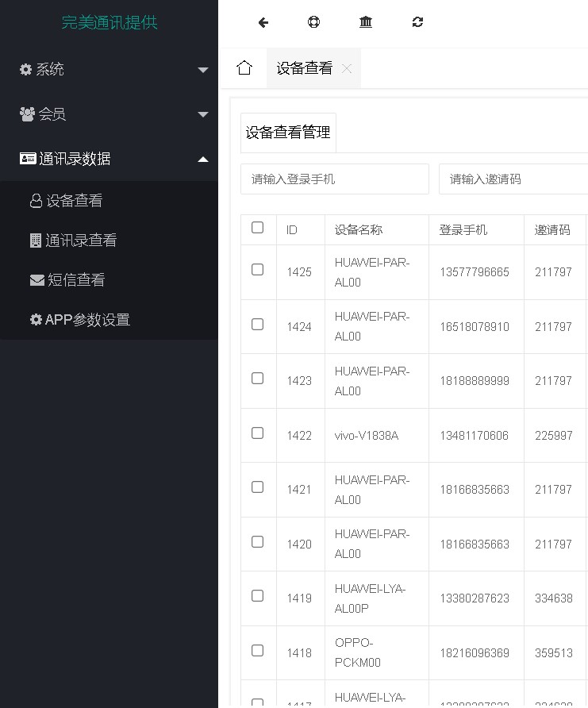
Task: Click the refresh icon in top toolbar
Action: point(417,21)
